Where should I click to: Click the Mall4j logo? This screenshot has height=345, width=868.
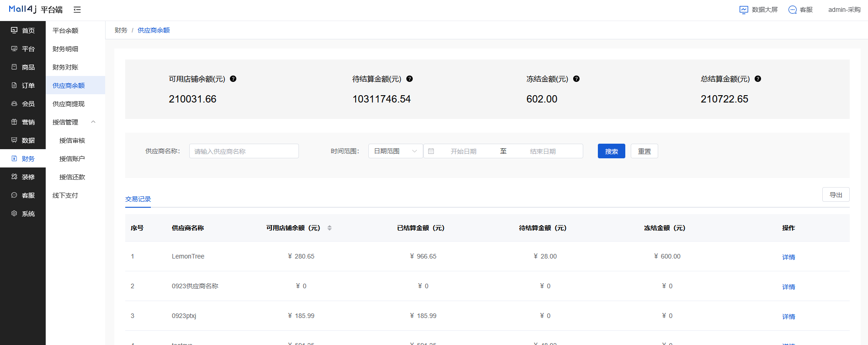coord(23,9)
